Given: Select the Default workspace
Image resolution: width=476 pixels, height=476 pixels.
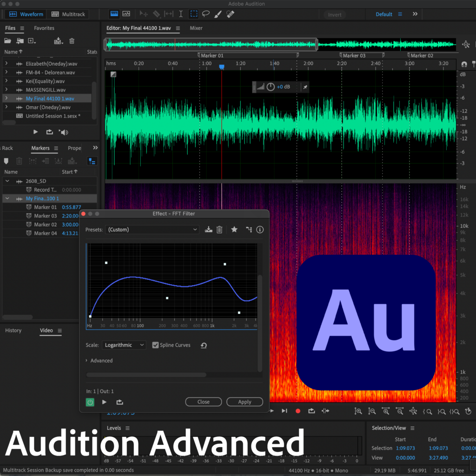Looking at the screenshot, I should pos(383,14).
